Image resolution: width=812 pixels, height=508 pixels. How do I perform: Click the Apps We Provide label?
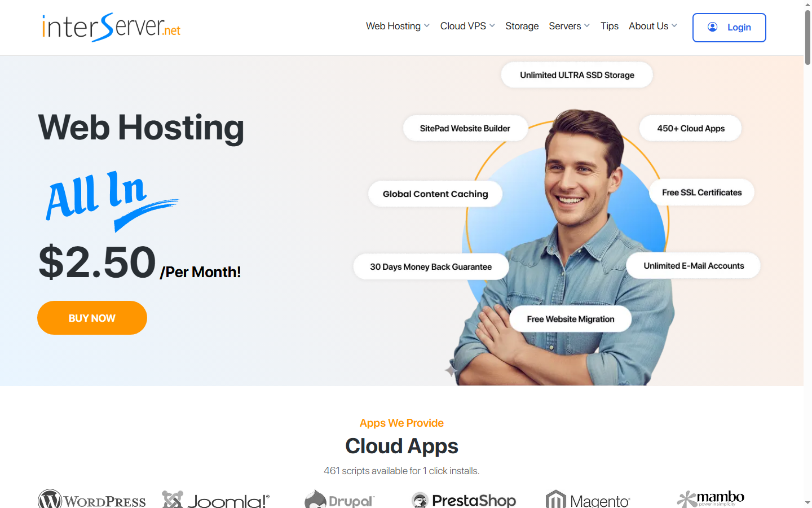pyautogui.click(x=401, y=423)
